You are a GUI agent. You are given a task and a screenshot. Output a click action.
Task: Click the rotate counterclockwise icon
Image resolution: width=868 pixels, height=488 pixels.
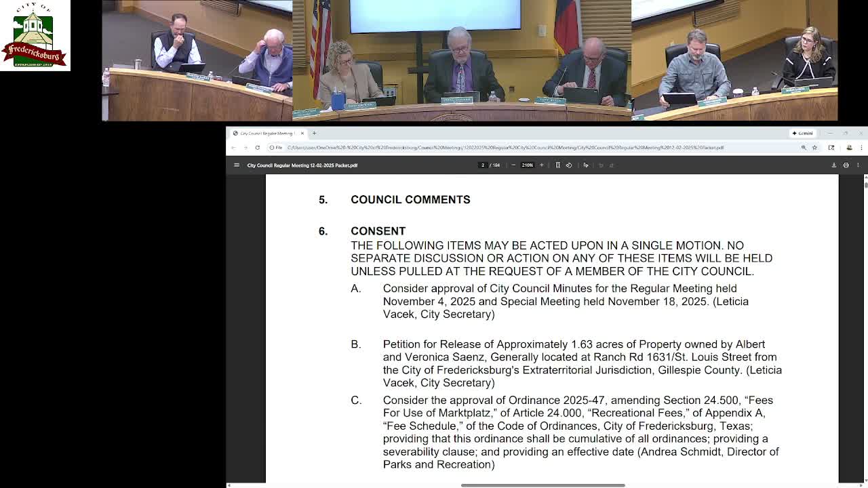click(x=569, y=165)
